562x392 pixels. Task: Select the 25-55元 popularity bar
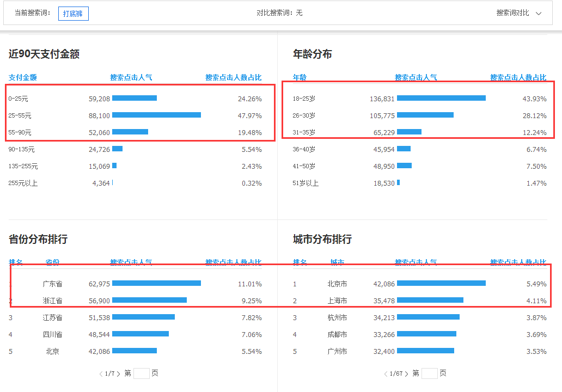157,115
